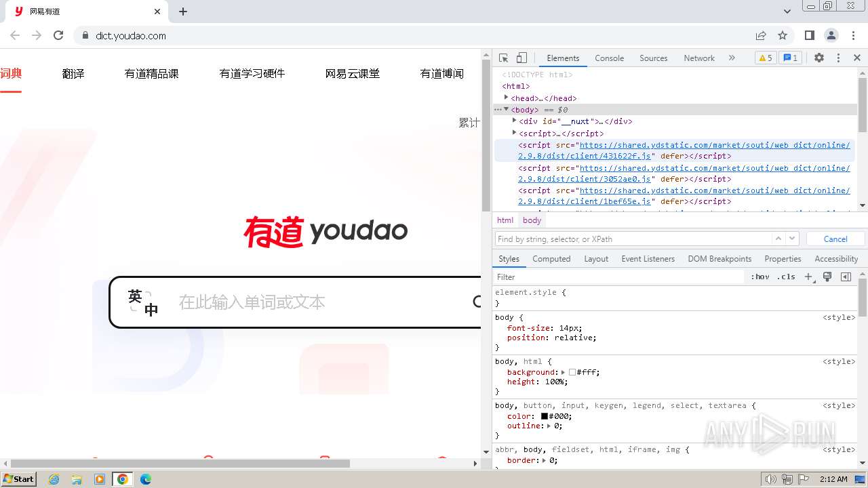Reload the page
Screen dimensions: 868x488
(58, 35)
